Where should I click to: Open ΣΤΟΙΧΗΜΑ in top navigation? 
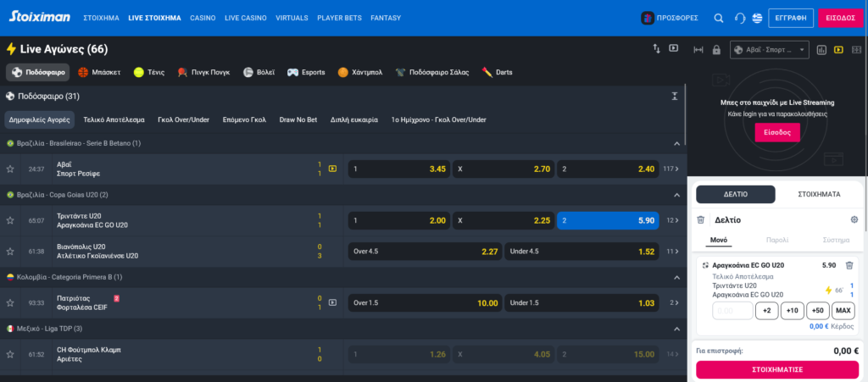tap(102, 19)
